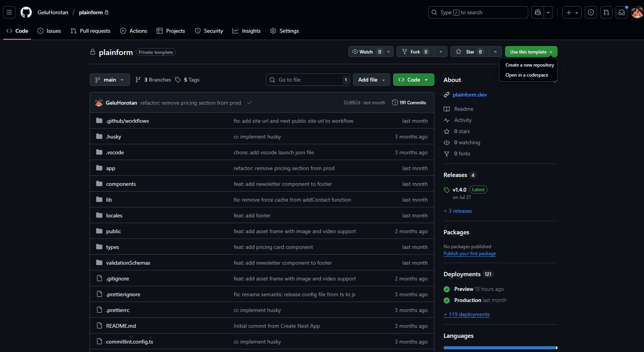Open the plainform.dev website link
This screenshot has height=352, width=644.
(x=469, y=95)
